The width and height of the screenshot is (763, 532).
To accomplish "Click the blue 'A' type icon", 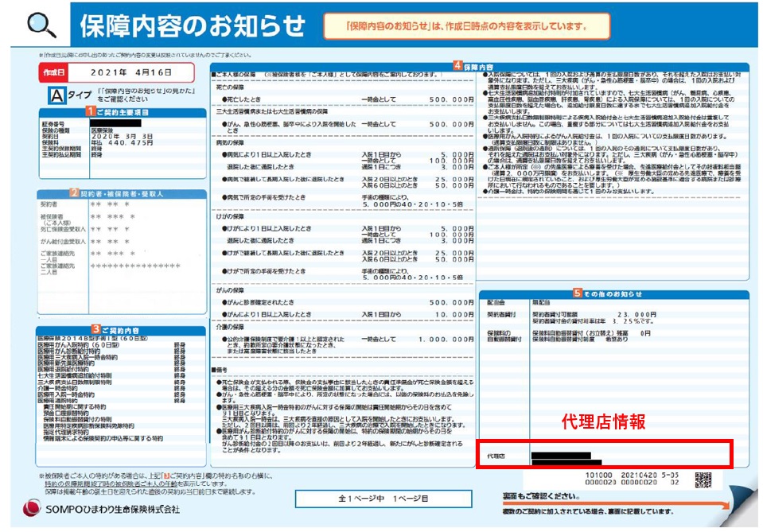I will point(57,95).
